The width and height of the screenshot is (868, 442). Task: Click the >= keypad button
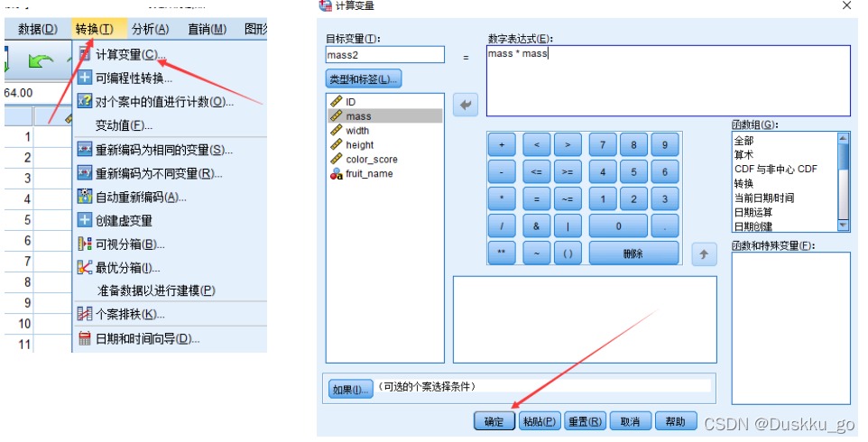568,172
